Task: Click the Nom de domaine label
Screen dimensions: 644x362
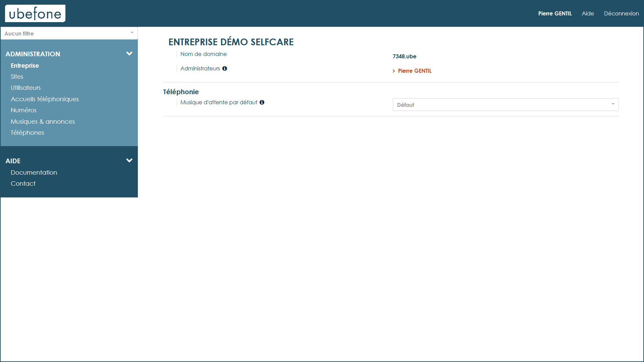Action: [204, 54]
